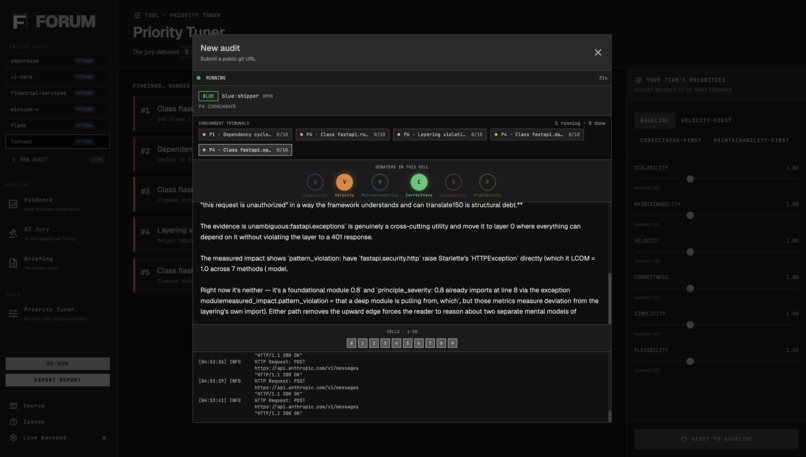Jump to cell 0
The height and width of the screenshot is (457, 806).
(x=351, y=343)
